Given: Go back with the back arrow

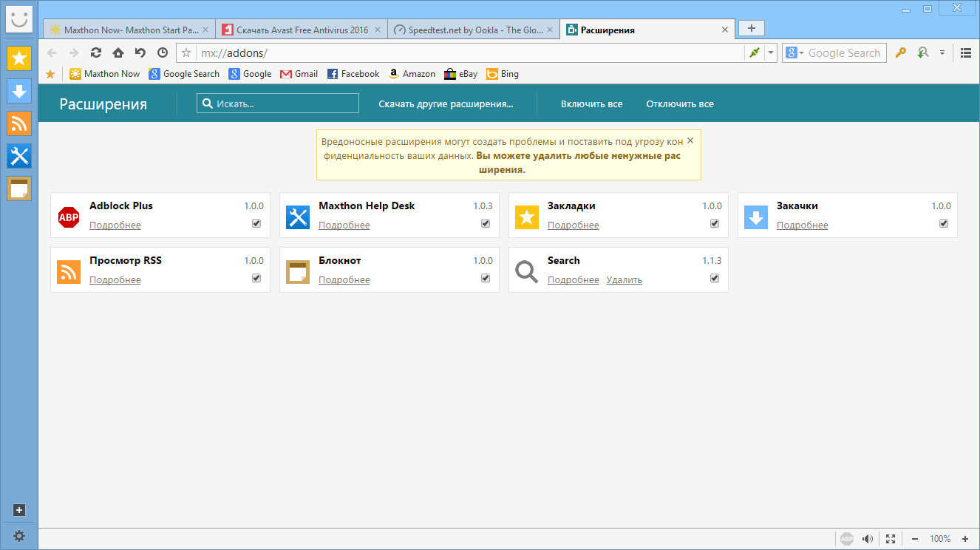Looking at the screenshot, I should pyautogui.click(x=52, y=52).
